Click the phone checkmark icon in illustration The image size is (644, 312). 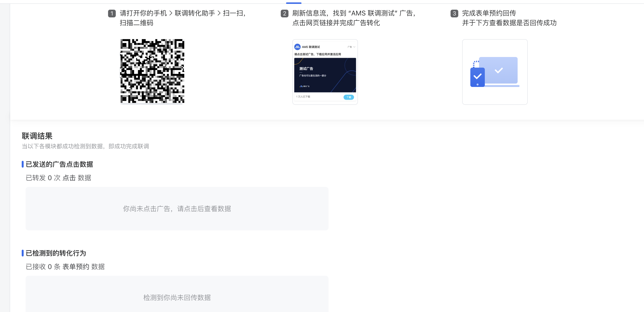[x=477, y=77]
